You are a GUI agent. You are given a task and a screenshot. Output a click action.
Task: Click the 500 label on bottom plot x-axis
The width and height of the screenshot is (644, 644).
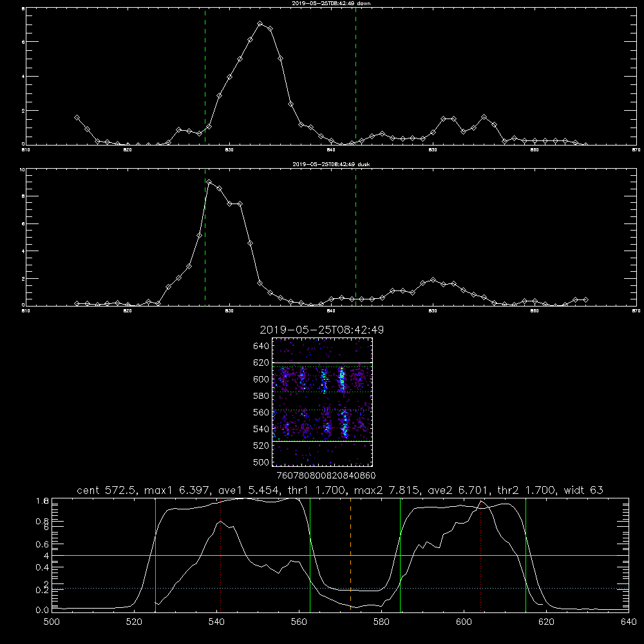[52, 622]
